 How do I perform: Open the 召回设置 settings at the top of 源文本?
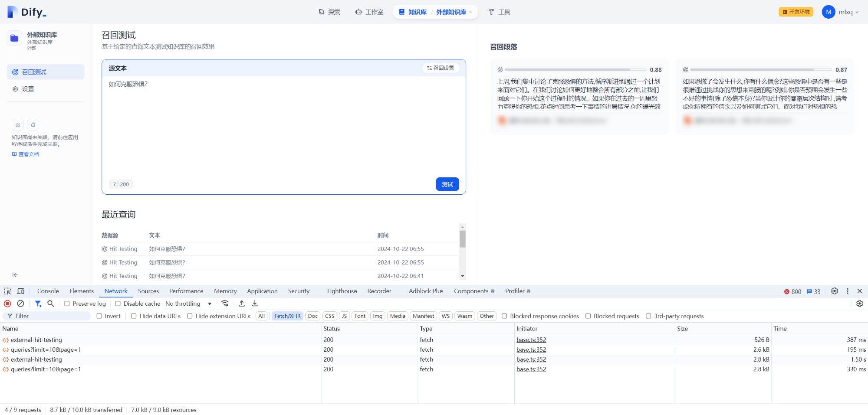tap(441, 68)
